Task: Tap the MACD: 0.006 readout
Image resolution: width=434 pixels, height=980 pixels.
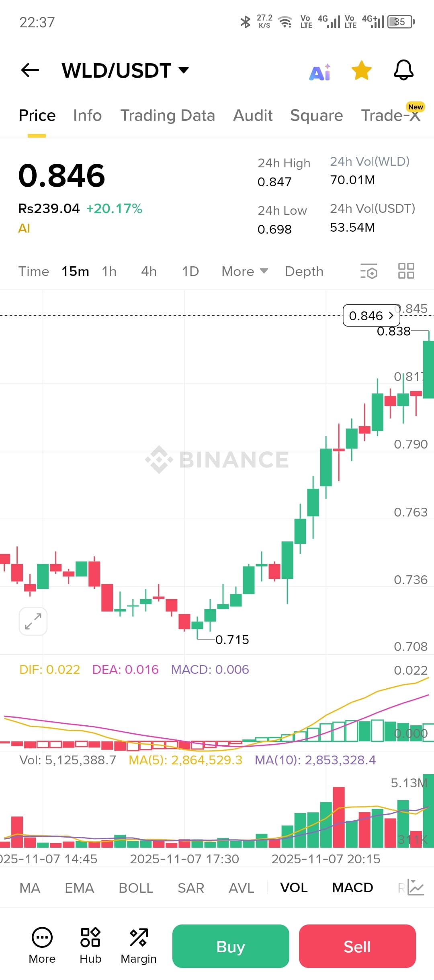Action: click(210, 669)
